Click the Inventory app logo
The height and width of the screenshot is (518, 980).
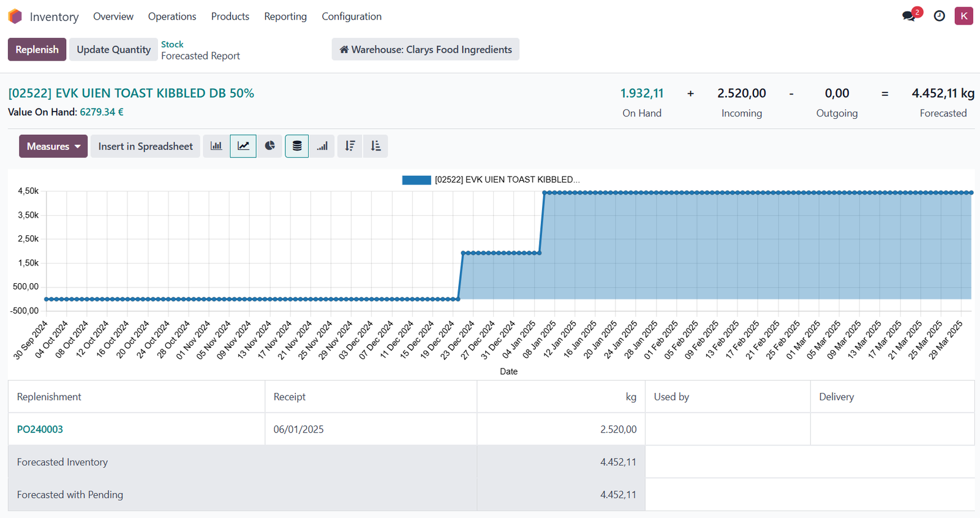15,17
